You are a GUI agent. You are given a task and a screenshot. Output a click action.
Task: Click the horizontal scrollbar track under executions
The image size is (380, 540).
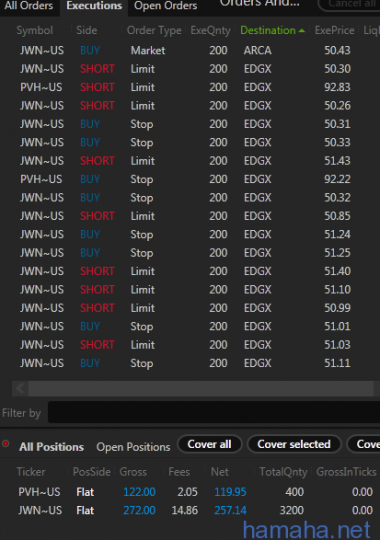click(x=201, y=388)
